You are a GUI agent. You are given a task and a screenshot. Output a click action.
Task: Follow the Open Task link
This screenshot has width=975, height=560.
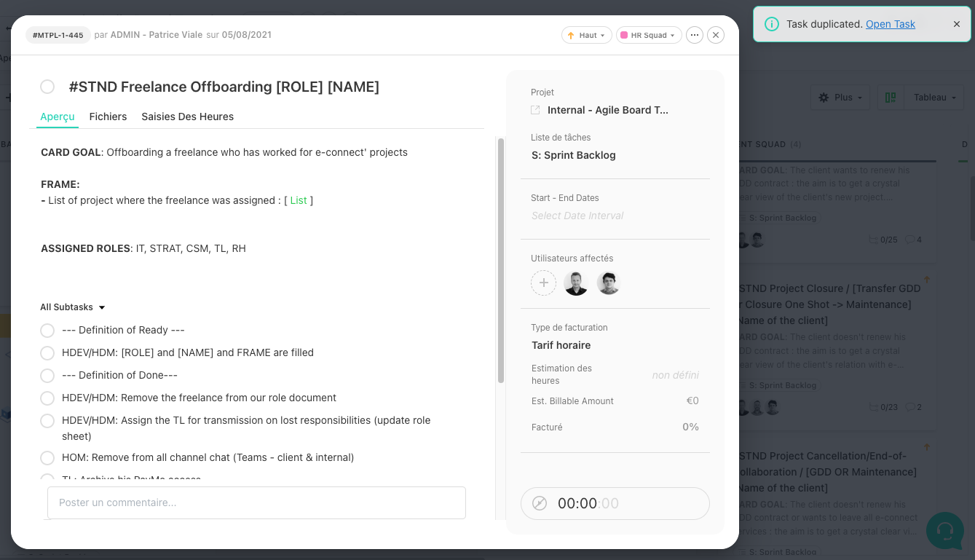pyautogui.click(x=891, y=24)
